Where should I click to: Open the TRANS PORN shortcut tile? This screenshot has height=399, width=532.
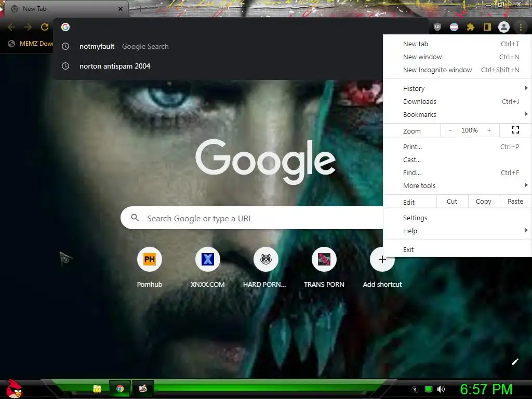(324, 268)
